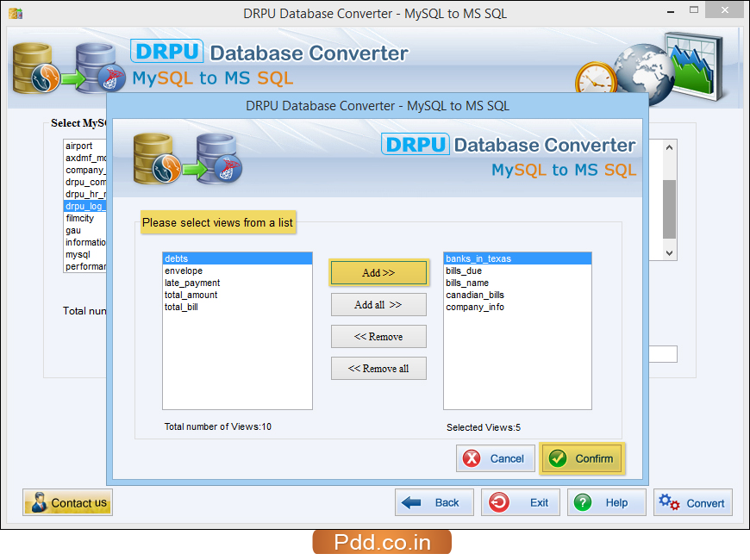
Task: Click the app icon in title bar
Action: coord(16,13)
